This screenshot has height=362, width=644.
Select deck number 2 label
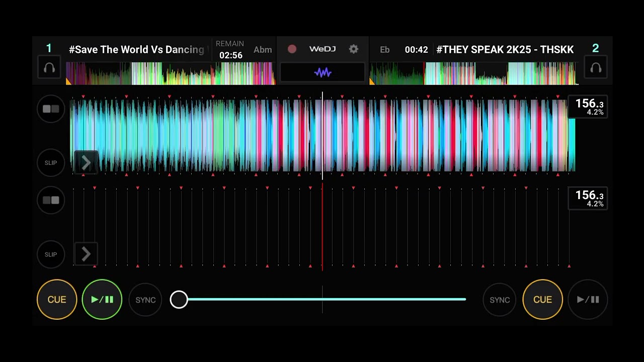tap(596, 48)
